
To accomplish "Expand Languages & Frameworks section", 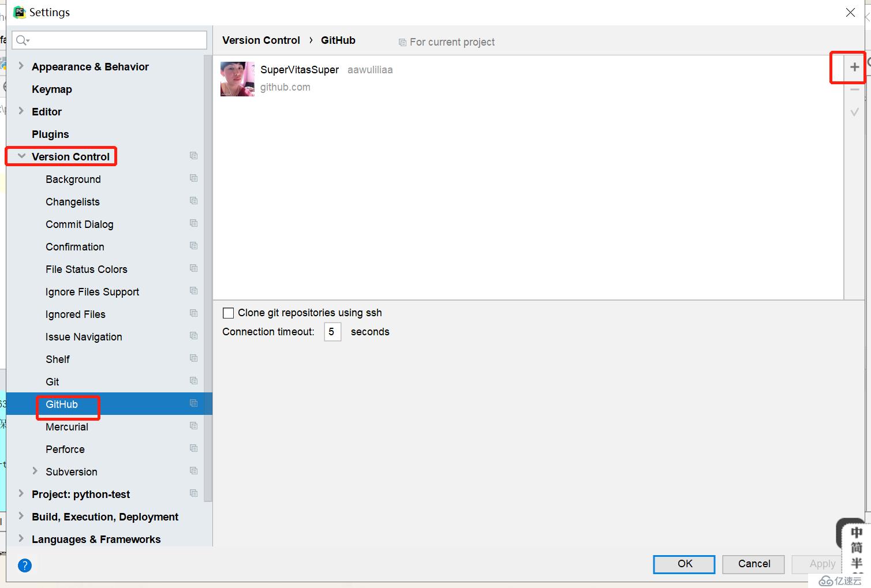I will [x=21, y=538].
